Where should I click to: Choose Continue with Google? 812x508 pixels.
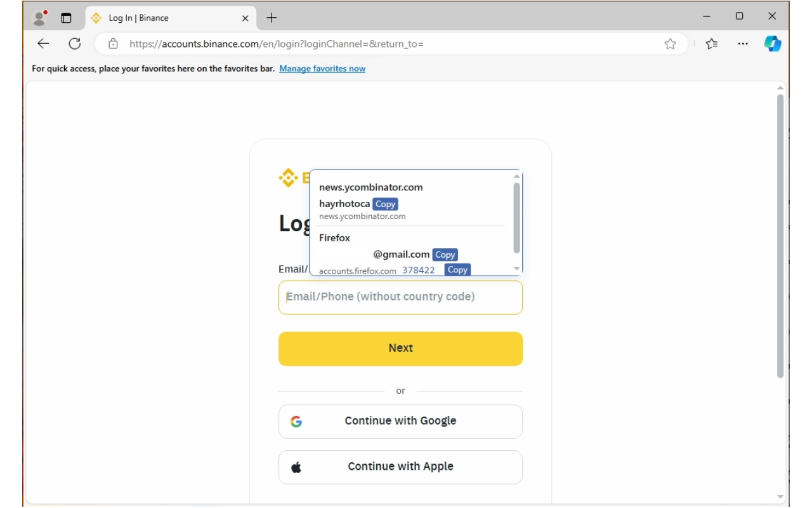coord(400,422)
